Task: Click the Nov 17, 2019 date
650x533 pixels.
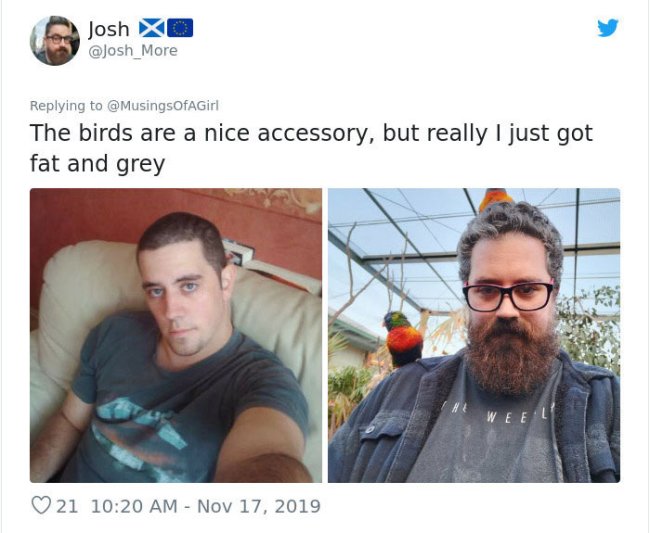Action: click(259, 506)
